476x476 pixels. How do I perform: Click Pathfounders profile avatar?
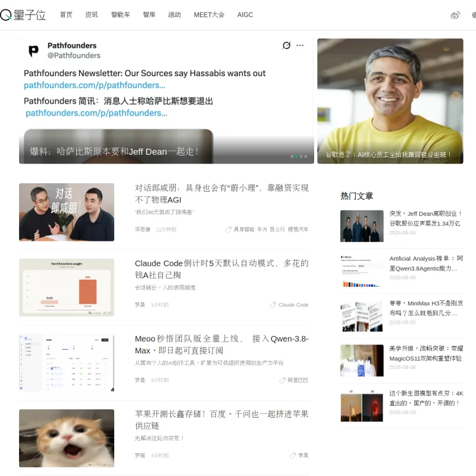click(x=33, y=51)
